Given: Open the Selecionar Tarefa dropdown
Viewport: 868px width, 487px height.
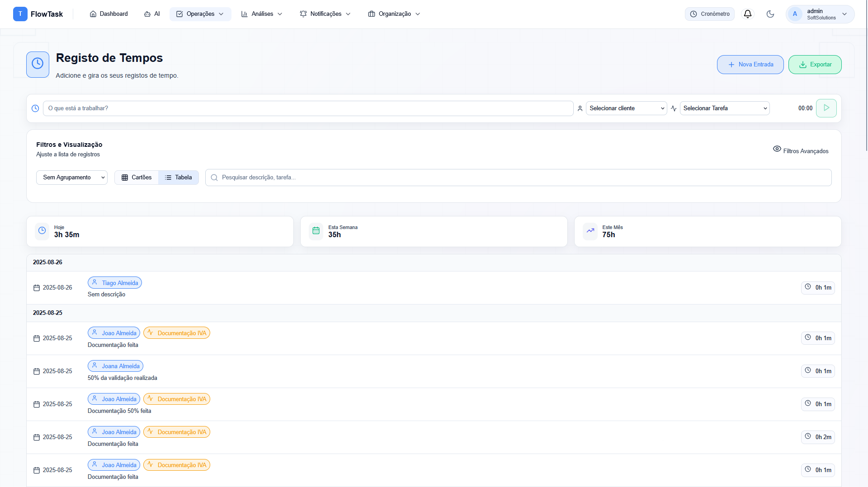Looking at the screenshot, I should 724,108.
